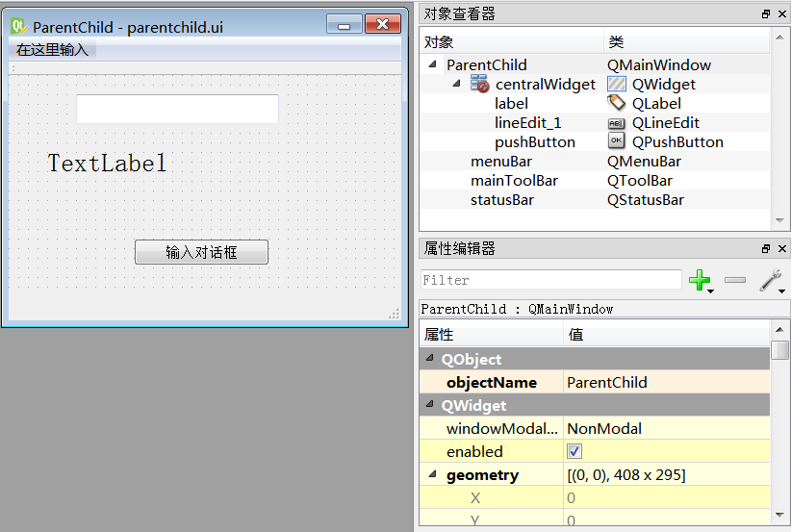Click the QLabel tag icon
The height and width of the screenshot is (532, 791).
[617, 103]
